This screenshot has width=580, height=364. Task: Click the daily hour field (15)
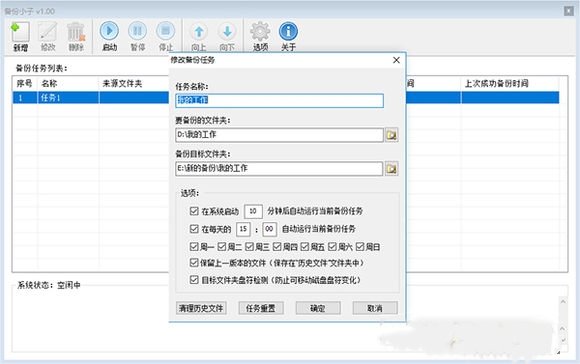click(x=243, y=229)
